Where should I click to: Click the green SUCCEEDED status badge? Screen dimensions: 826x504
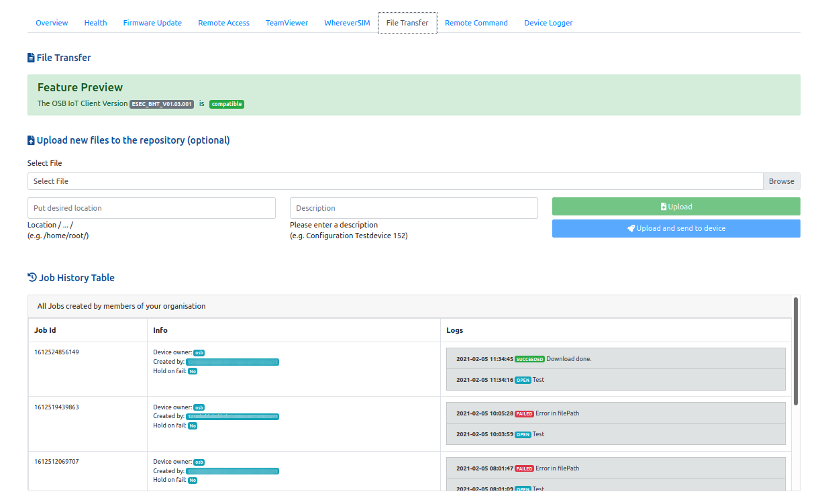point(529,359)
